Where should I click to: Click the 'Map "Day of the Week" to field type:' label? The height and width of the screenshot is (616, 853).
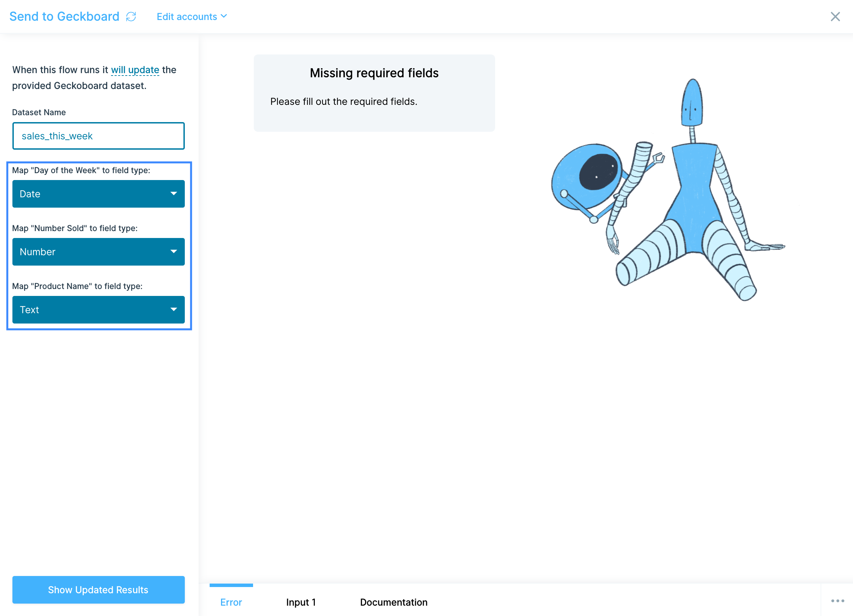[x=81, y=170]
